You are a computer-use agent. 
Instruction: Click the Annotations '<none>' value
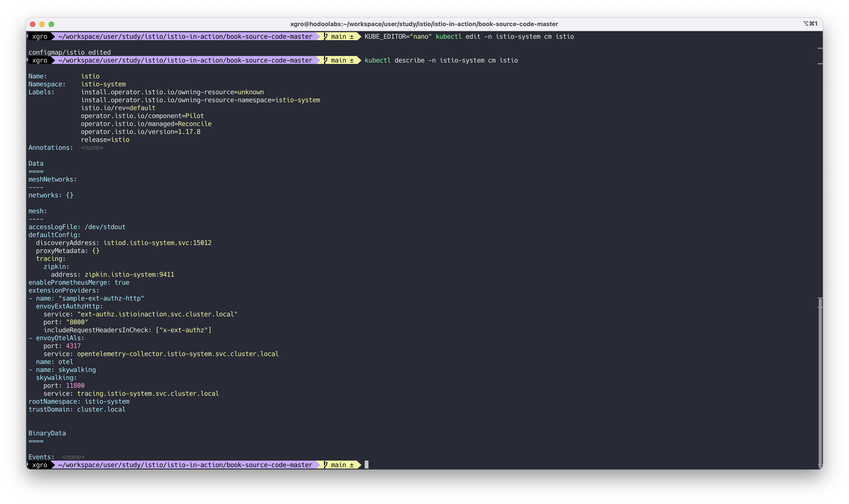click(x=92, y=148)
